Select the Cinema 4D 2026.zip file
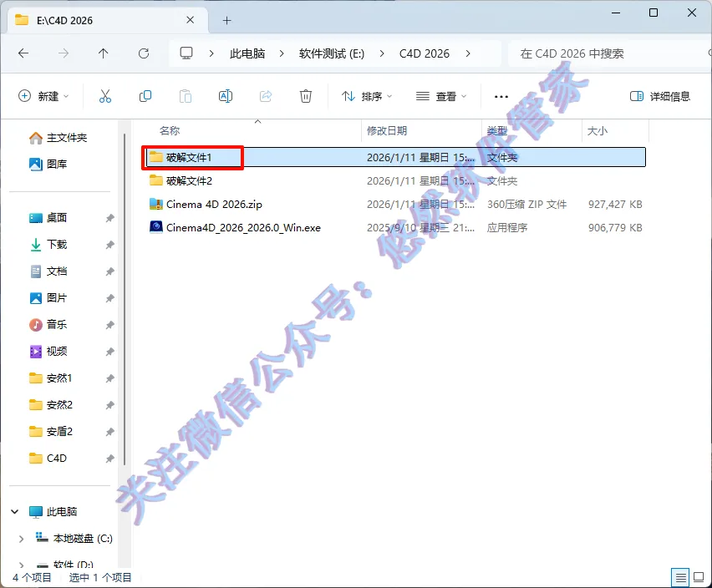The width and height of the screenshot is (712, 588). pos(394,204)
